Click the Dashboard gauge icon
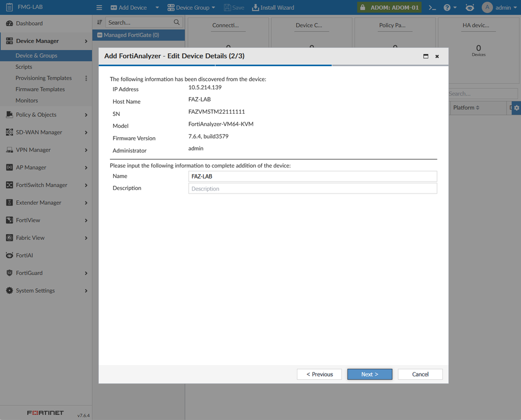 (9, 23)
